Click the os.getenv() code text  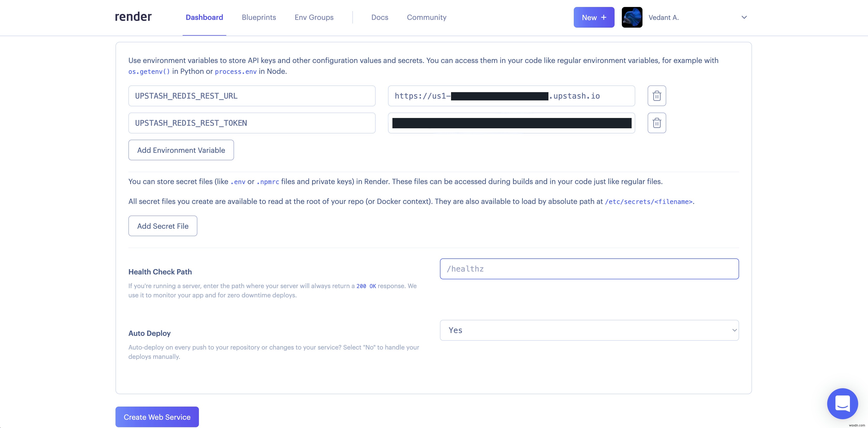pyautogui.click(x=149, y=72)
